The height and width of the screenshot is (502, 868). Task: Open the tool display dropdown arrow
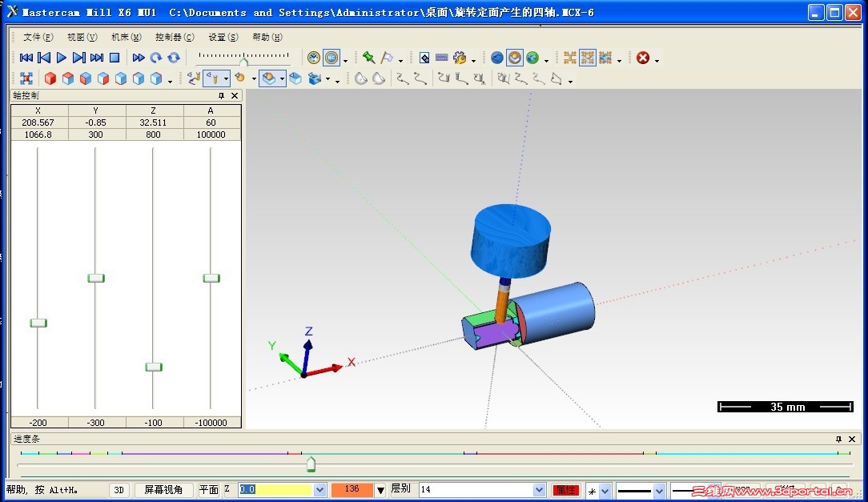point(226,79)
